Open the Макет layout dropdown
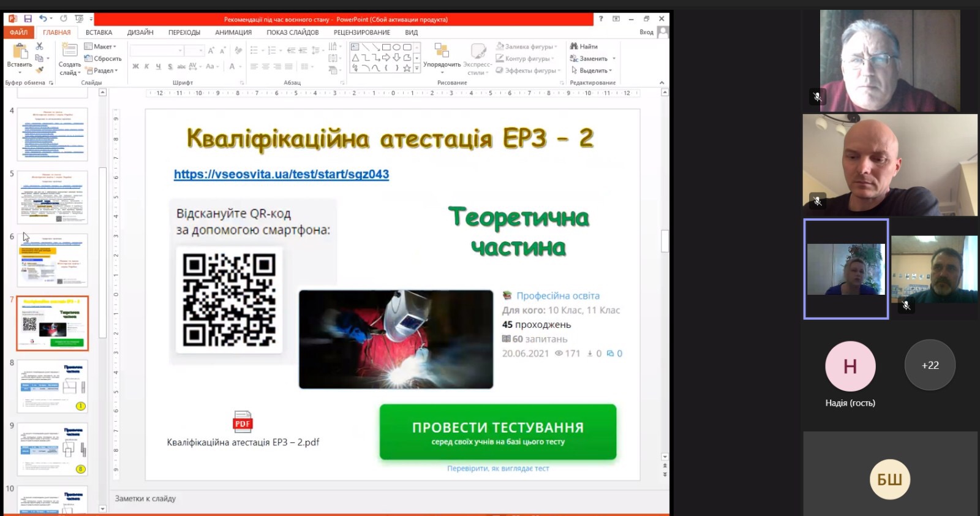 (x=101, y=47)
